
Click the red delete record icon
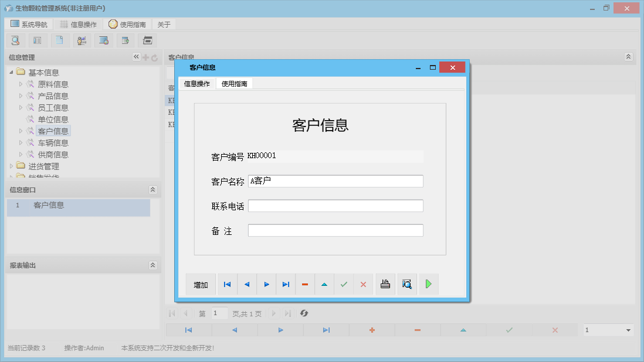[x=305, y=284]
